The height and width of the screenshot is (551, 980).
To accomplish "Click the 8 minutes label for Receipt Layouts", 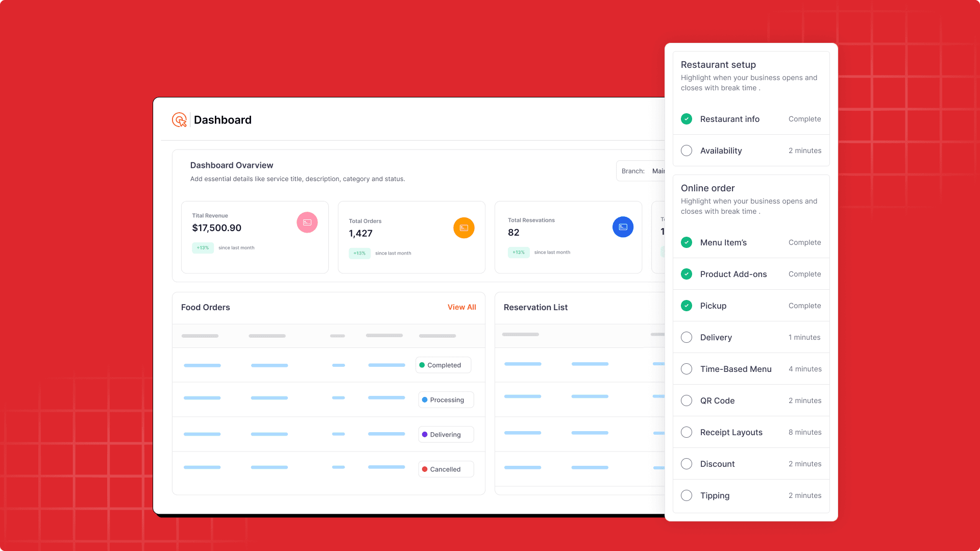I will click(805, 432).
